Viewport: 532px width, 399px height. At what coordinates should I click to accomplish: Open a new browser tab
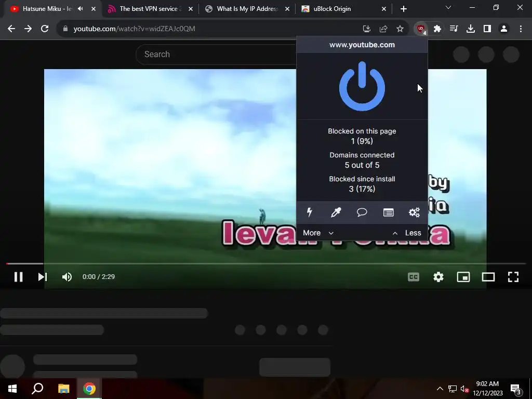pyautogui.click(x=403, y=9)
